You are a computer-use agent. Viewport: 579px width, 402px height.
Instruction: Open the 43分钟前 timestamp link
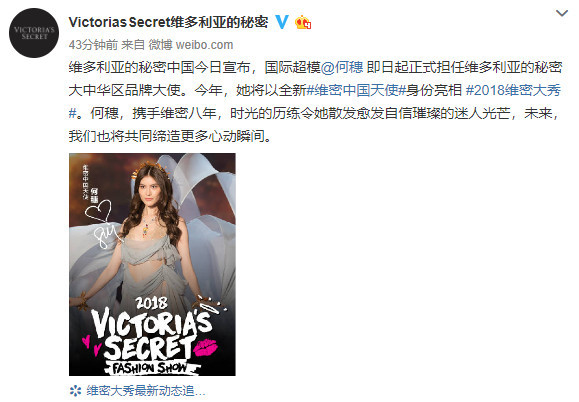(93, 45)
